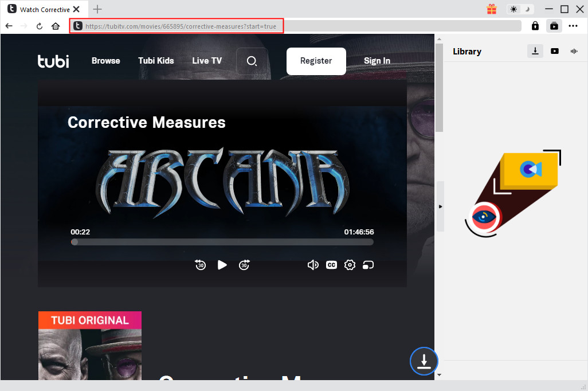This screenshot has width=588, height=391.
Task: Click the Register button
Action: (316, 61)
